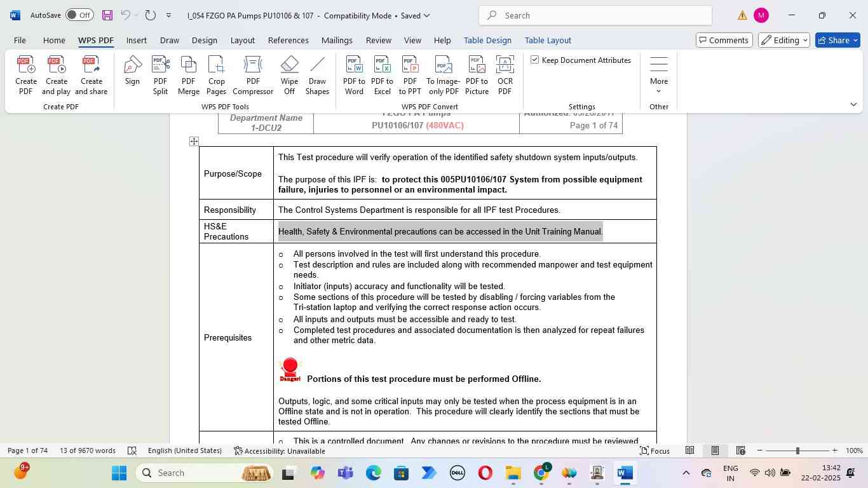
Task: Open Microsoft Teams from taskbar
Action: [346, 473]
